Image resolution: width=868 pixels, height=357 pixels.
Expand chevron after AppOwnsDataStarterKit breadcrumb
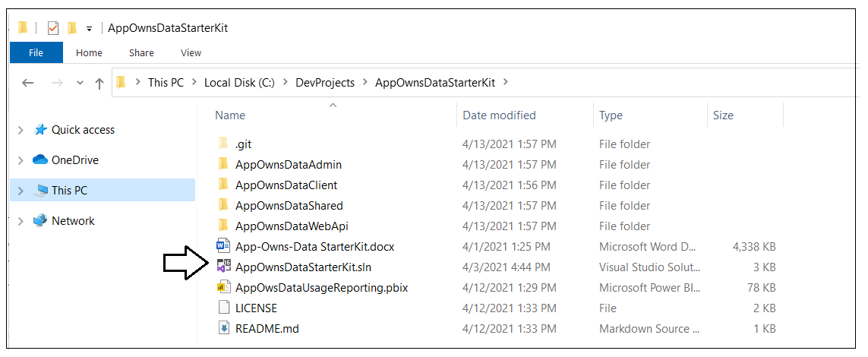[504, 83]
